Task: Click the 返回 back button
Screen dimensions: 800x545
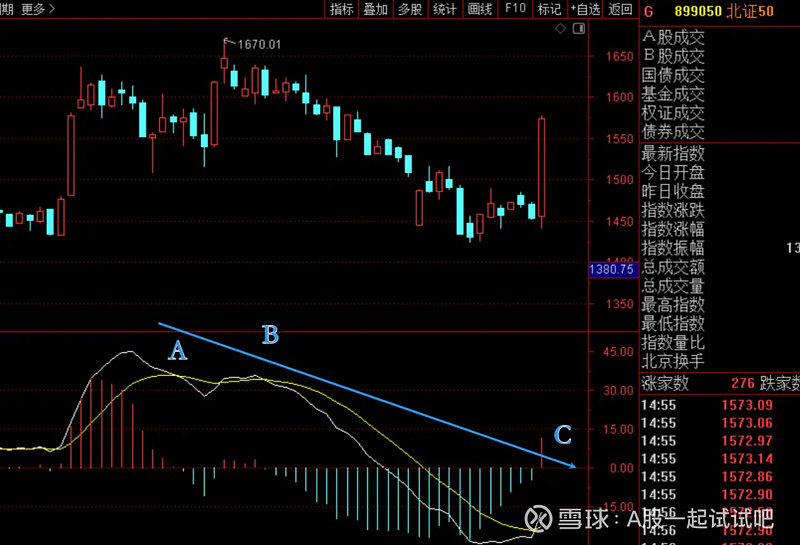Action: coord(620,9)
